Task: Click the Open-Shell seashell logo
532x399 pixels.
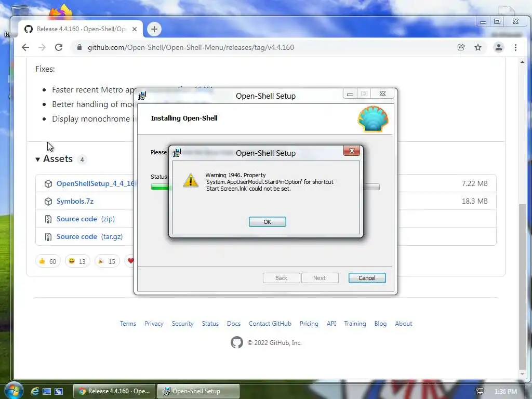Action: pos(373,119)
